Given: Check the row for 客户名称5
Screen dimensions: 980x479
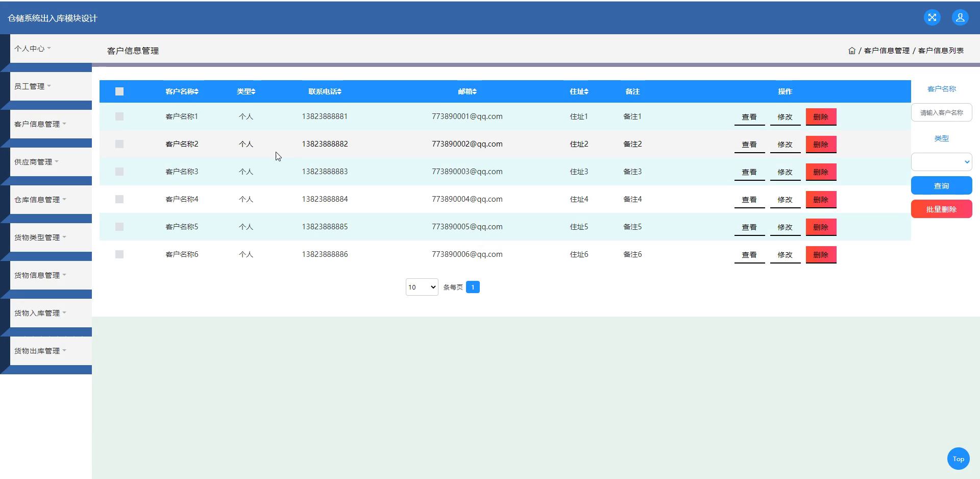Looking at the screenshot, I should tap(119, 227).
